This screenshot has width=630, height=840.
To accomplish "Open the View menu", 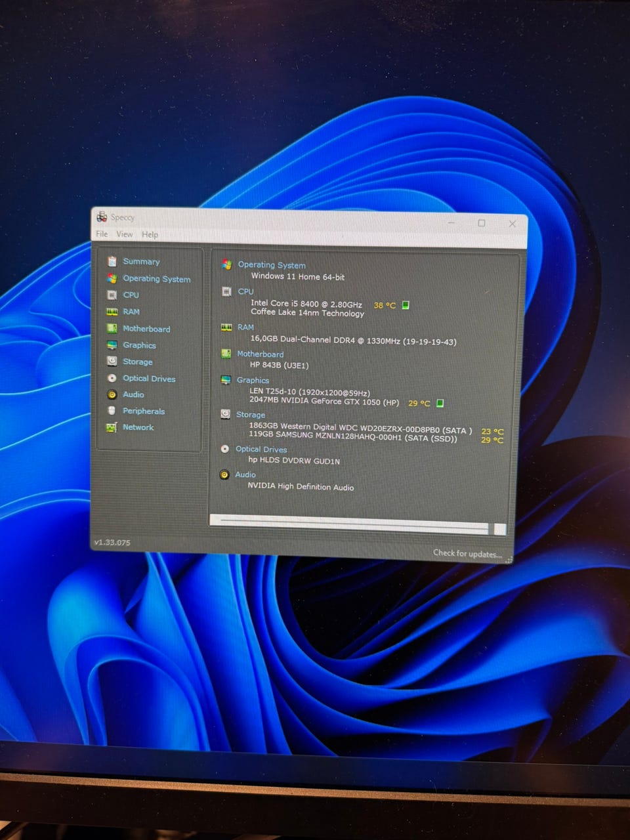I will (x=125, y=234).
